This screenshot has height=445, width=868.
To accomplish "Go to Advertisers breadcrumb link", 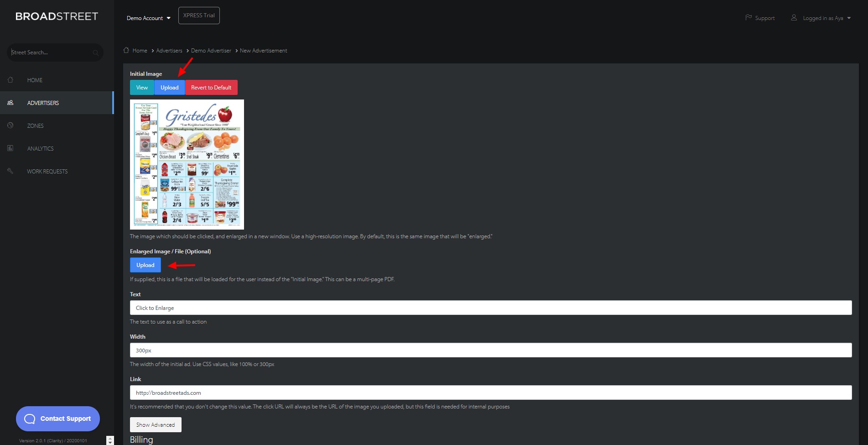I will [169, 51].
